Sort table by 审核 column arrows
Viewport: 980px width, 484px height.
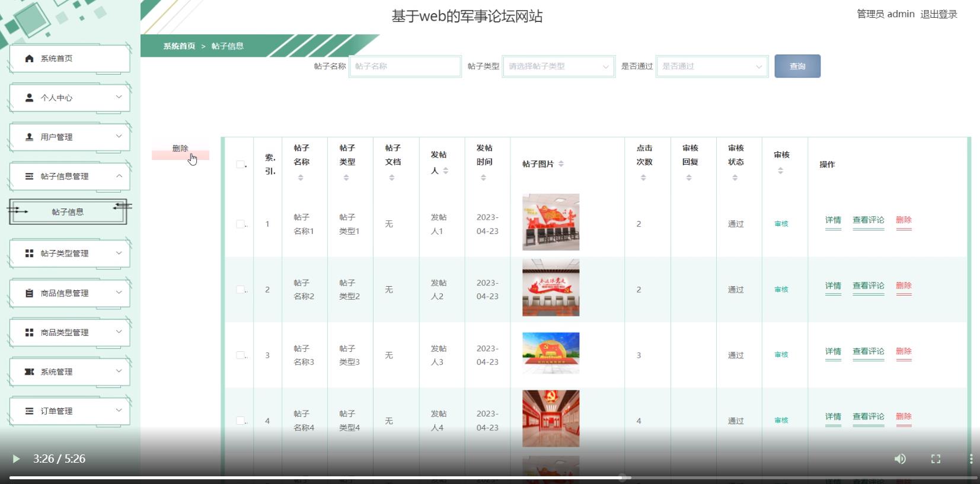pos(780,171)
